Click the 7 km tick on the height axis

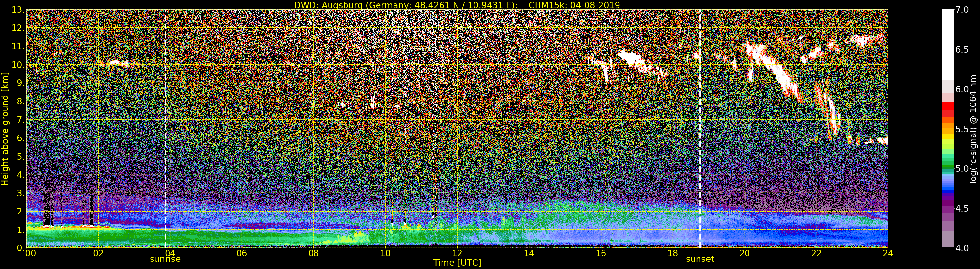tap(20, 120)
